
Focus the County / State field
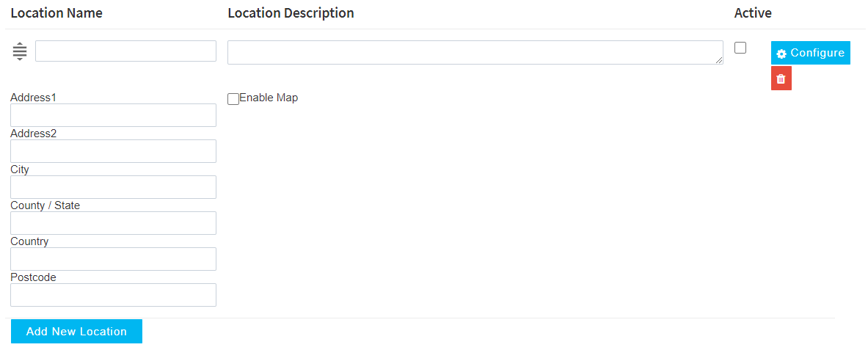pyautogui.click(x=113, y=223)
